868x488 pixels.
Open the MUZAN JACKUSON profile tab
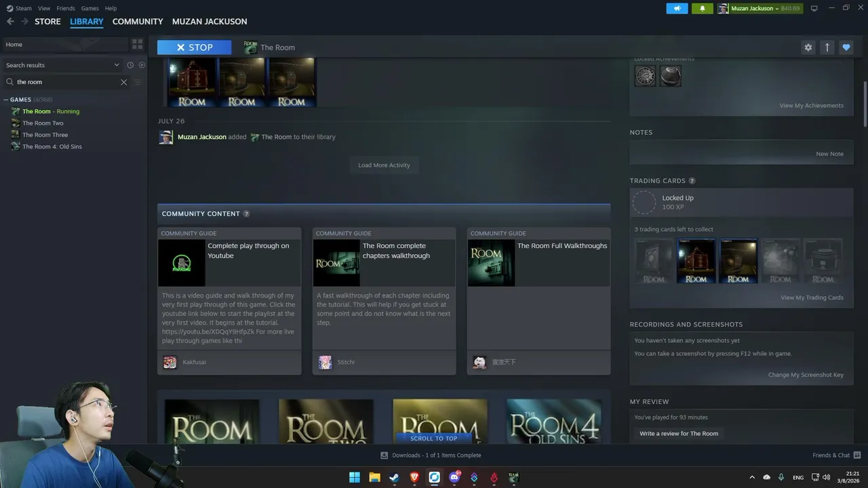pyautogui.click(x=210, y=22)
